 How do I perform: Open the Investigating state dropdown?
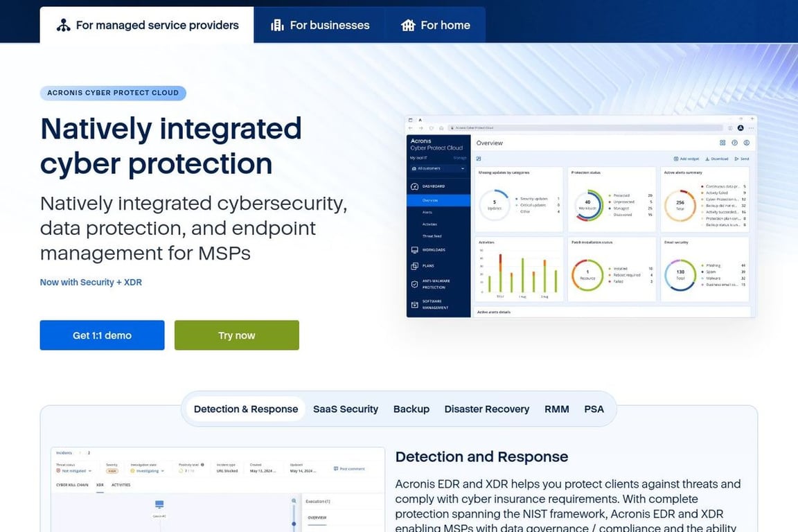pyautogui.click(x=148, y=471)
